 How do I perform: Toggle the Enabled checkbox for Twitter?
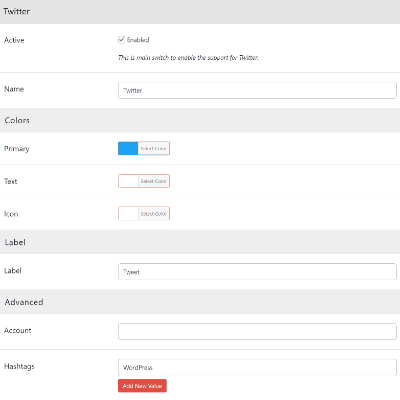121,40
